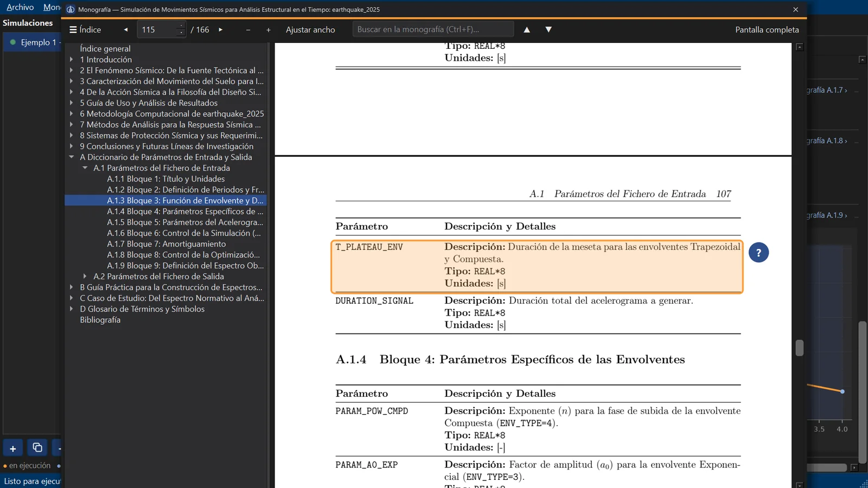The width and height of the screenshot is (868, 488).
Task: Select A.1.7 Bloque 7: Amortiguamiento
Action: [x=166, y=244]
